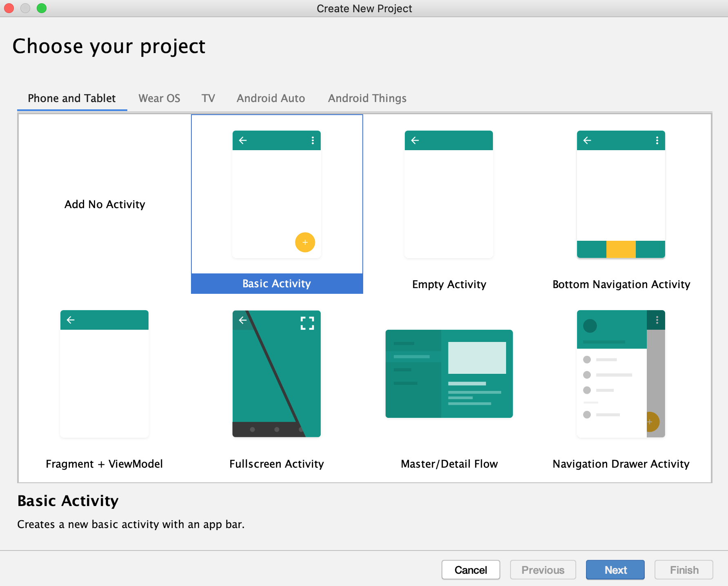Cancel the project creation
Screen dimensions: 728x586
[x=471, y=570]
